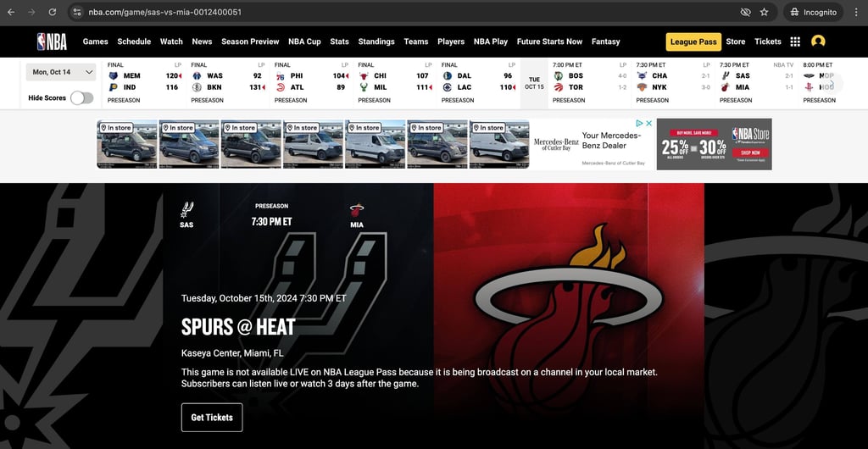Click the Atlanta Hawks logo
Screen dimensions: 868x449
(280, 87)
